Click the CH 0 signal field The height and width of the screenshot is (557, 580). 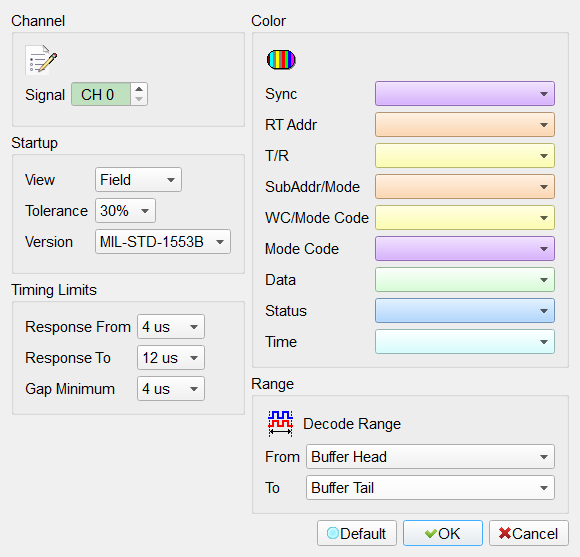101,94
